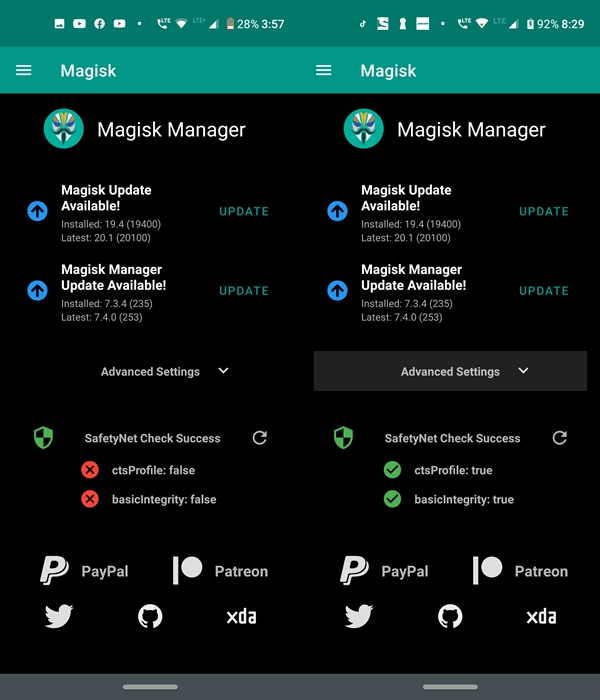
Task: Click UPDATE for Magisk 20.1 in left screen
Action: tap(244, 211)
